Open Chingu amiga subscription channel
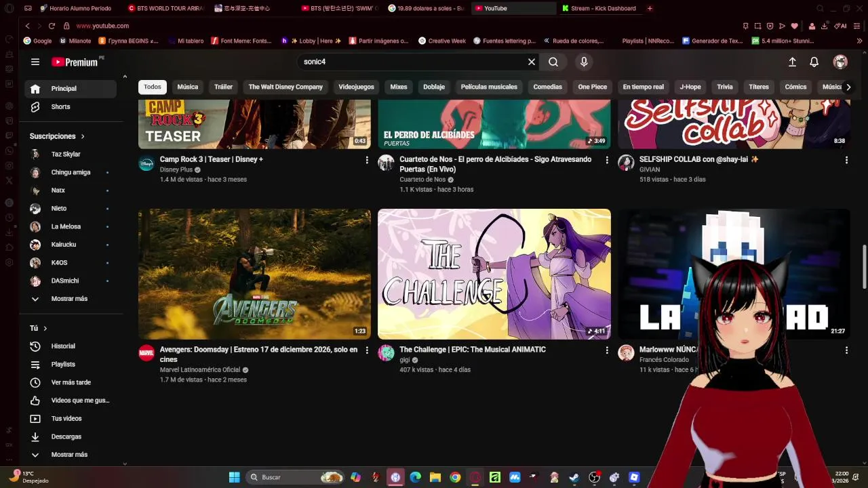The height and width of the screenshot is (488, 868). (x=71, y=172)
